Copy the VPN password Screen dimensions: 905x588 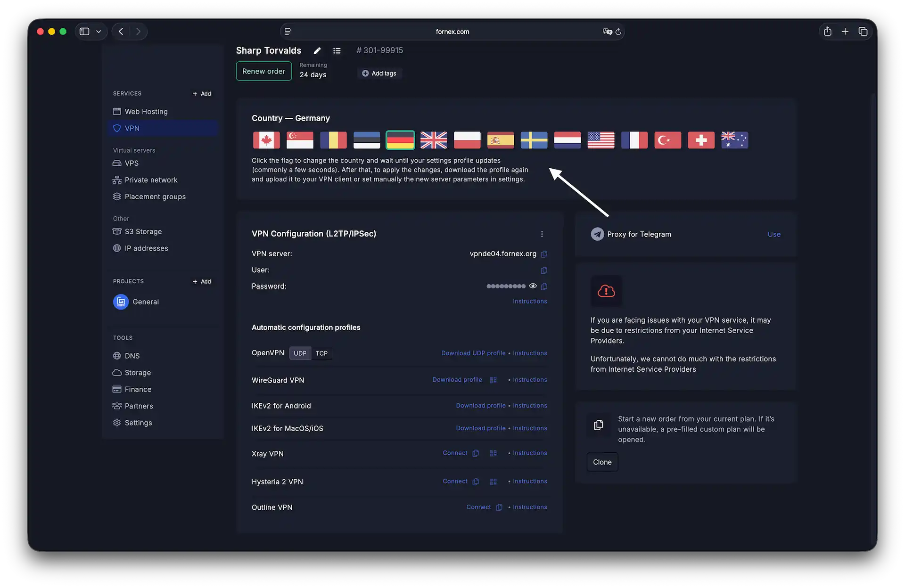(x=544, y=286)
